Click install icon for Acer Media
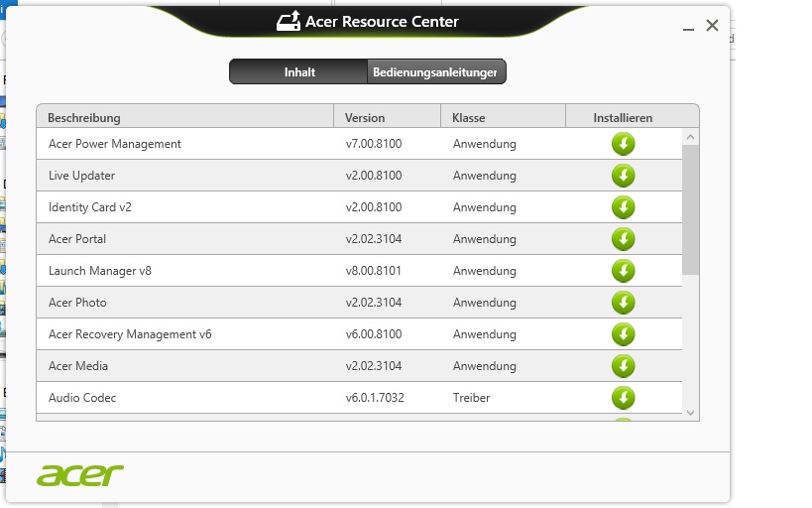812x508 pixels. [x=623, y=366]
